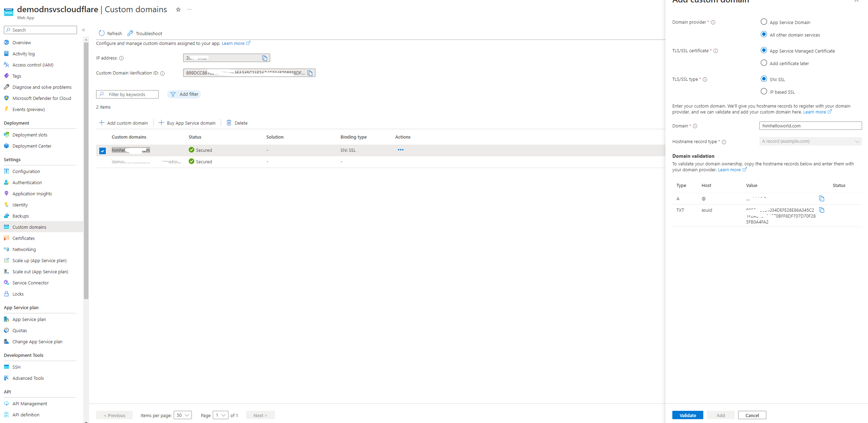Click the Copy icon next to IP address
Image resolution: width=868 pixels, height=423 pixels.
tap(265, 58)
